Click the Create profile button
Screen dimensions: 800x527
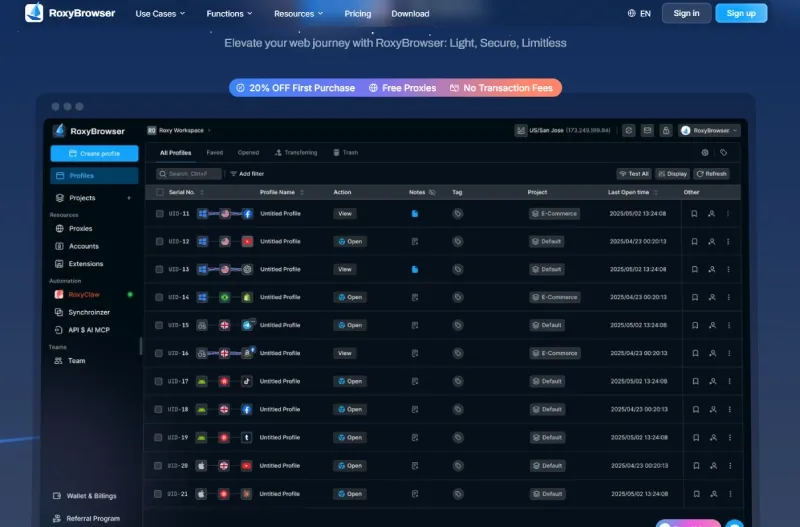point(94,154)
